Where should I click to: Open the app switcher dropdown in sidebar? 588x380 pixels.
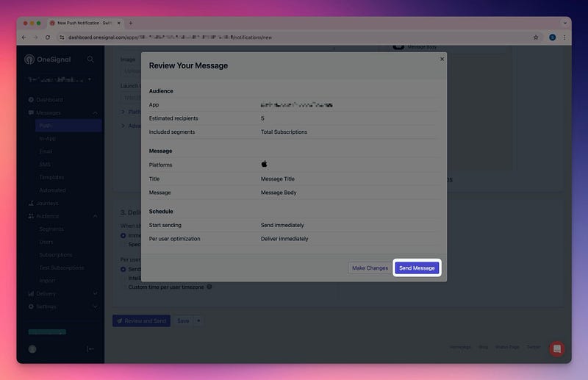click(x=60, y=79)
